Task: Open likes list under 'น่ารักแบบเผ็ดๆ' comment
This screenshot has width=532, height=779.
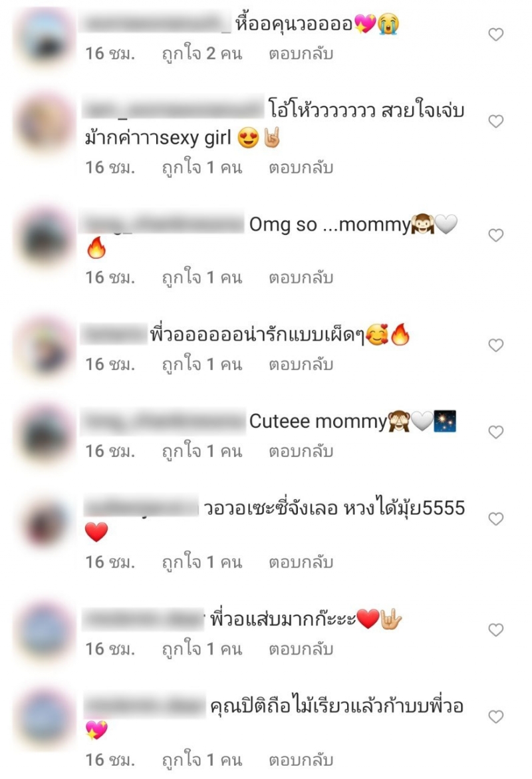Action: pyautogui.click(x=202, y=364)
